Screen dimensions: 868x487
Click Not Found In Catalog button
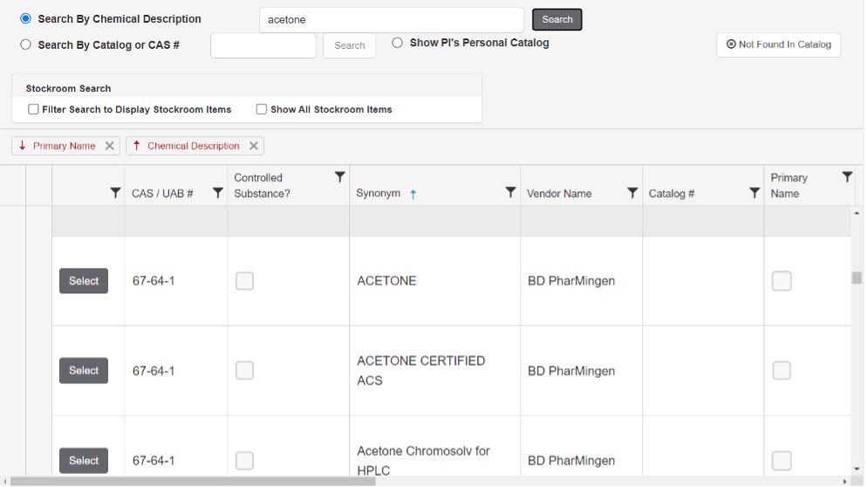(x=778, y=45)
